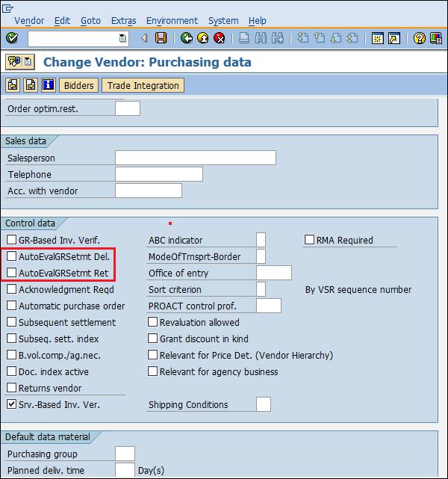Click the Bidders button
Viewport: 448px width, 479px height.
[78, 85]
